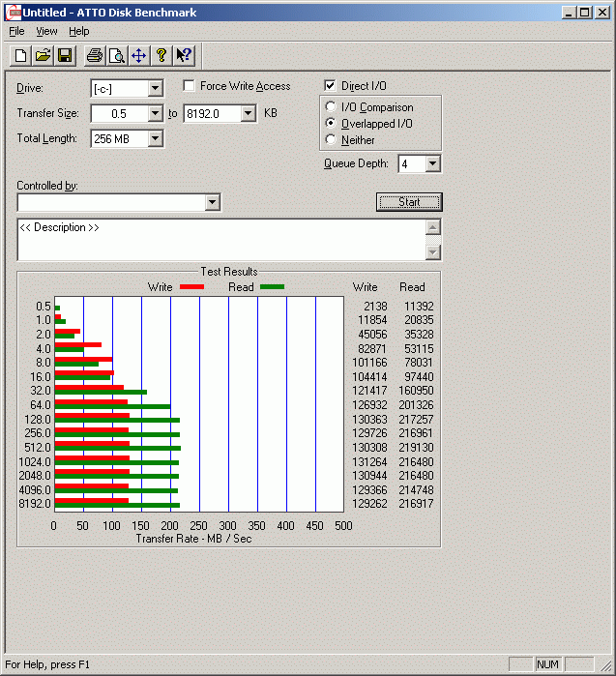The height and width of the screenshot is (676, 616).
Task: Expand the Controlled by dropdown
Action: click(x=212, y=202)
